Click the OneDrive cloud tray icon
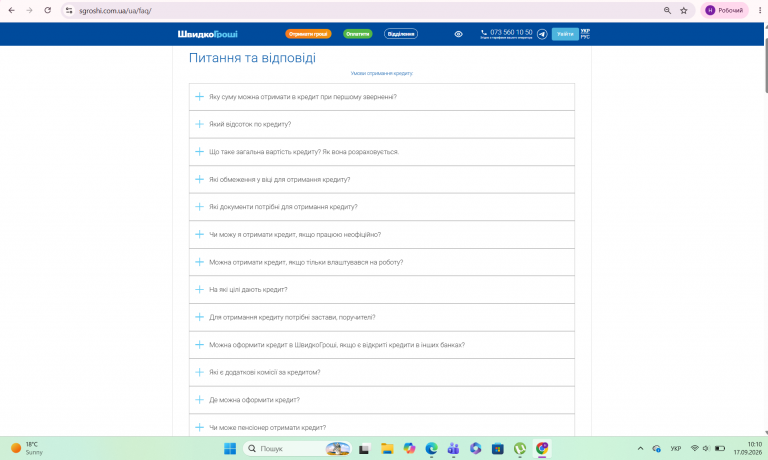Image resolution: width=768 pixels, height=460 pixels. (x=656, y=448)
